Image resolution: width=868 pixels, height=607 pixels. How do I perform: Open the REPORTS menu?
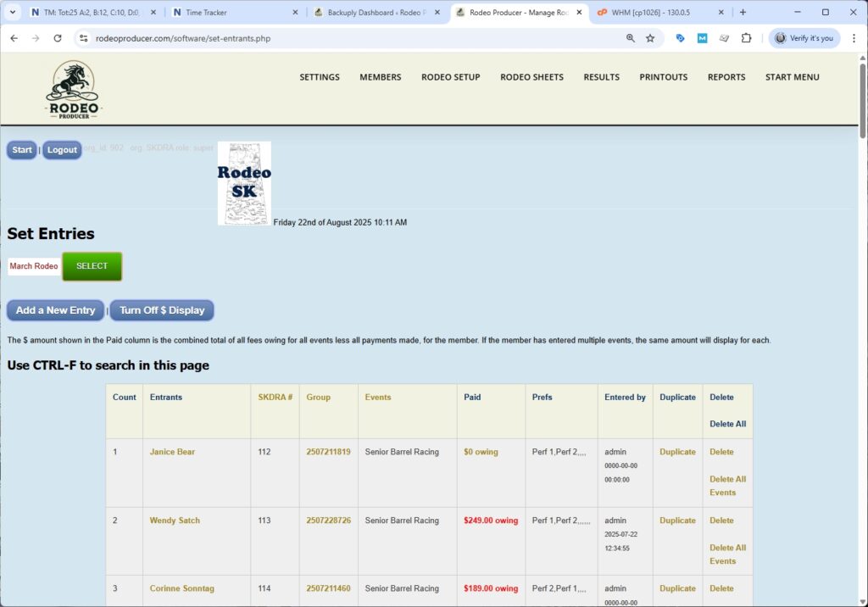pyautogui.click(x=726, y=77)
